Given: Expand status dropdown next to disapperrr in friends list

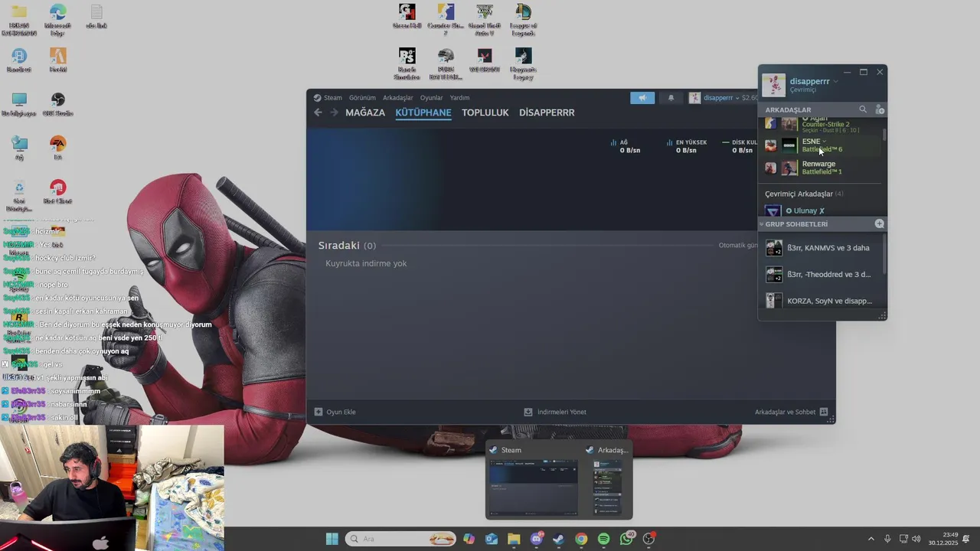Looking at the screenshot, I should click(x=835, y=81).
